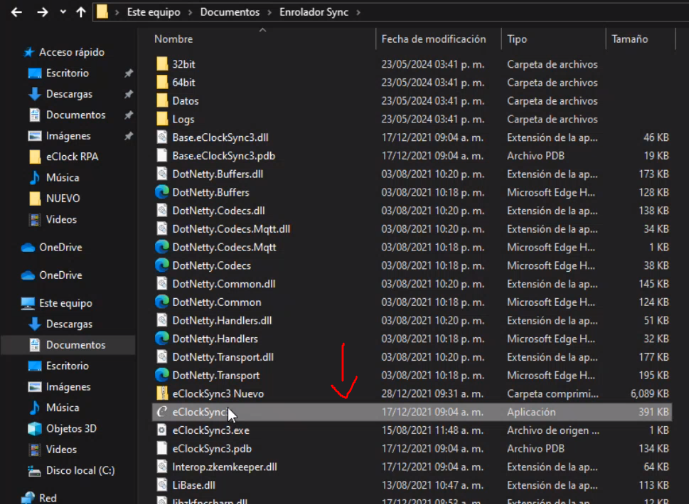The width and height of the screenshot is (689, 504).
Task: Open 'Objetos 3D' in sidebar
Action: click(x=71, y=428)
